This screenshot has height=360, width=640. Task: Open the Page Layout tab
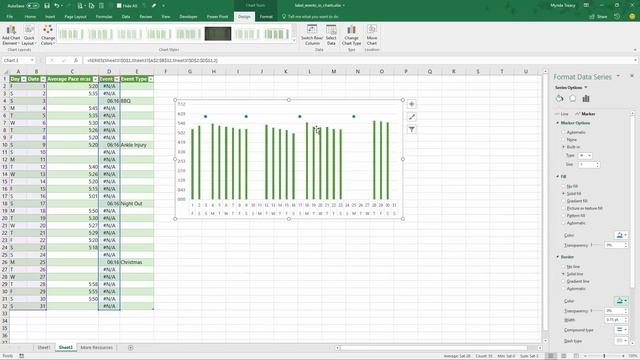click(x=76, y=17)
